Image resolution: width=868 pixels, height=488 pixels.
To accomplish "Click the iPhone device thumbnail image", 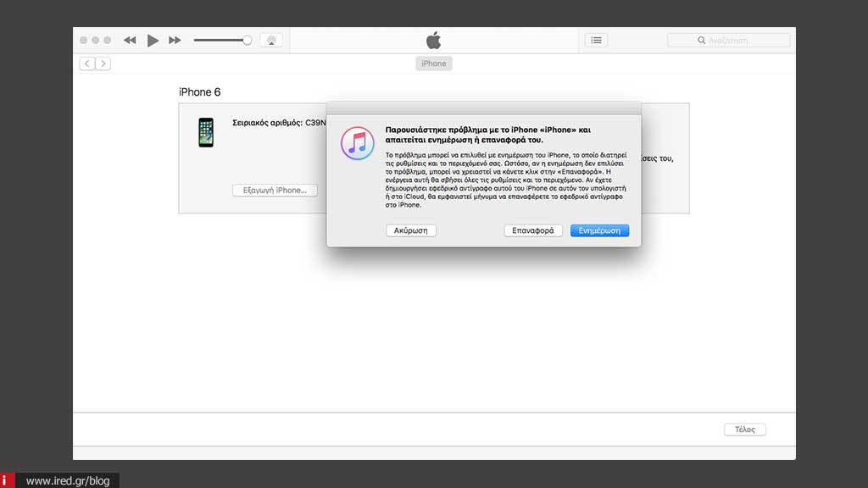I will click(x=206, y=132).
